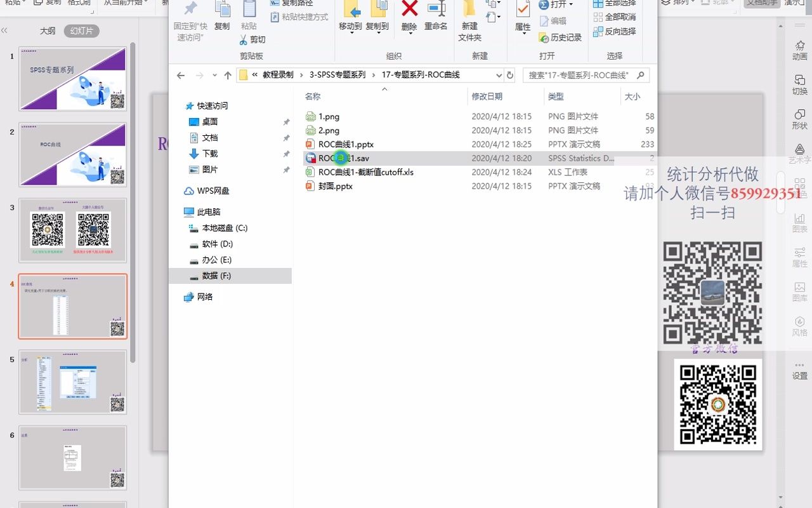
Task: Open Animation (动画) pane in WPS sidebar
Action: pyautogui.click(x=799, y=50)
